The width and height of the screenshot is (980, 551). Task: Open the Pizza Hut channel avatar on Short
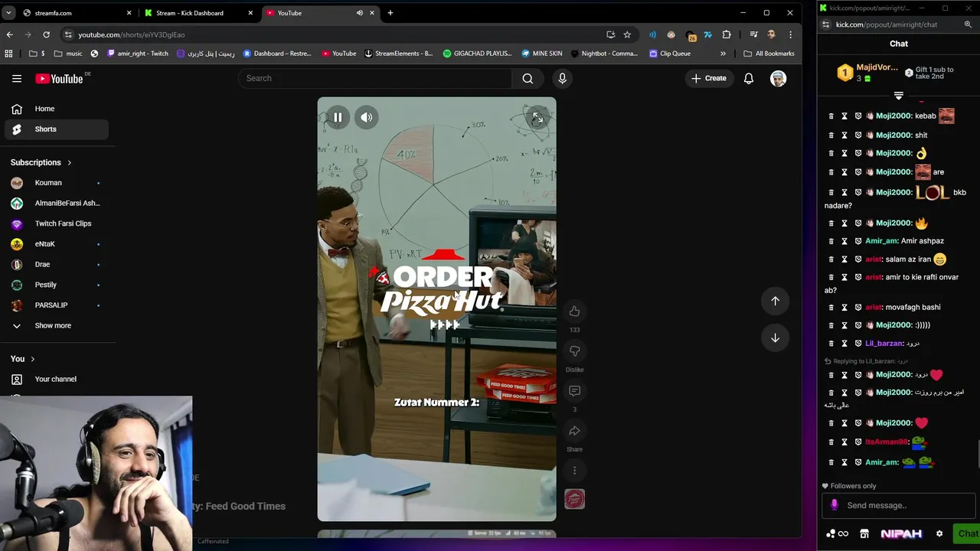(x=574, y=499)
